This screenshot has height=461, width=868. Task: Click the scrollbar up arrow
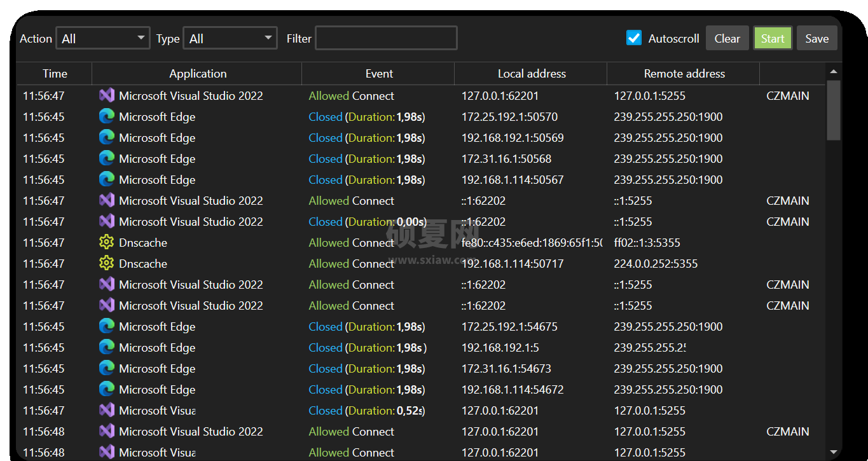[833, 71]
